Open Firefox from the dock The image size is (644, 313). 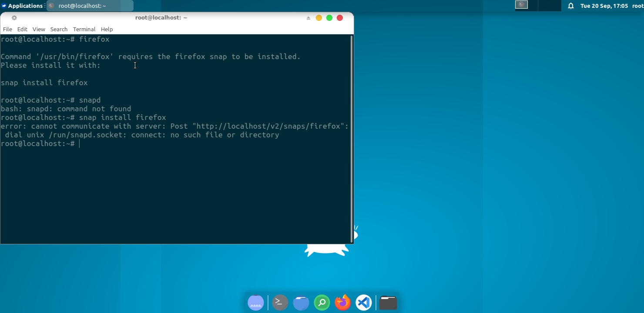(x=342, y=302)
